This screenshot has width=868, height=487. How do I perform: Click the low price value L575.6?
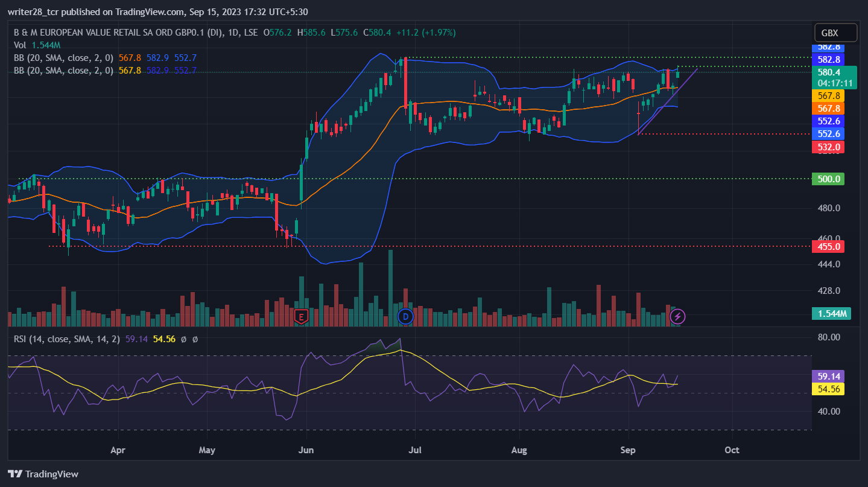[x=345, y=33]
